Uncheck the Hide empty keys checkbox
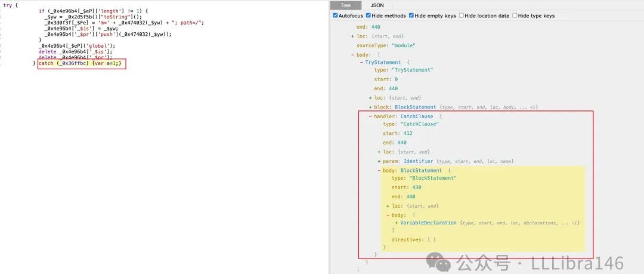This screenshot has width=644, height=274. click(x=411, y=16)
